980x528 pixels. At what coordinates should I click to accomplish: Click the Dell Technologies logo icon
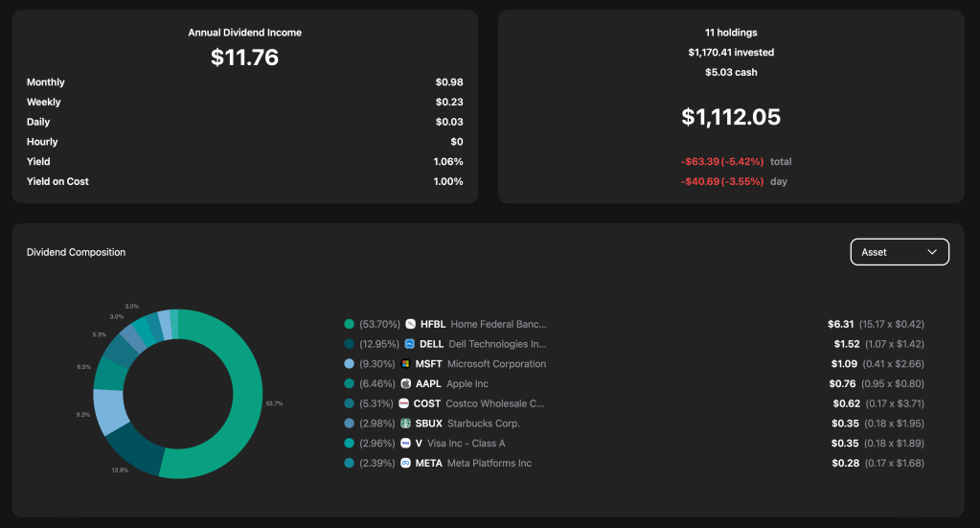pos(410,344)
